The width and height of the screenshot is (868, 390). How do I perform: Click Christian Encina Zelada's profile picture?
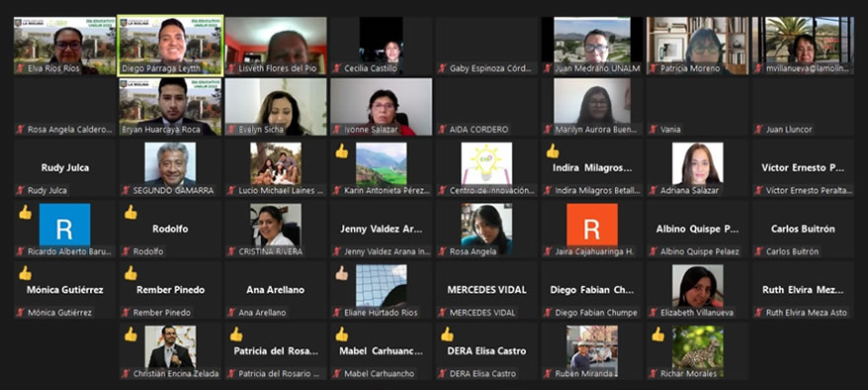(x=170, y=346)
